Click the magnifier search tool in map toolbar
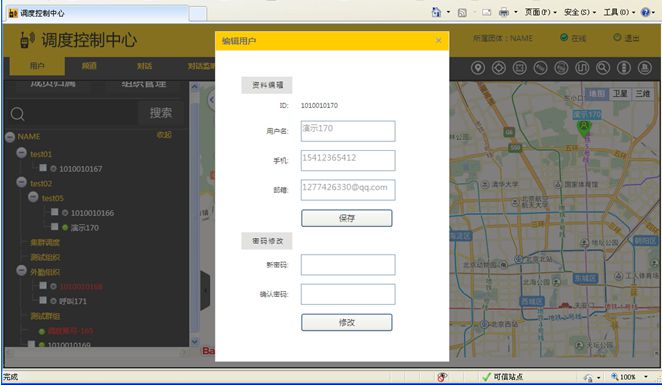Viewport: 662px width, 385px height. click(603, 68)
